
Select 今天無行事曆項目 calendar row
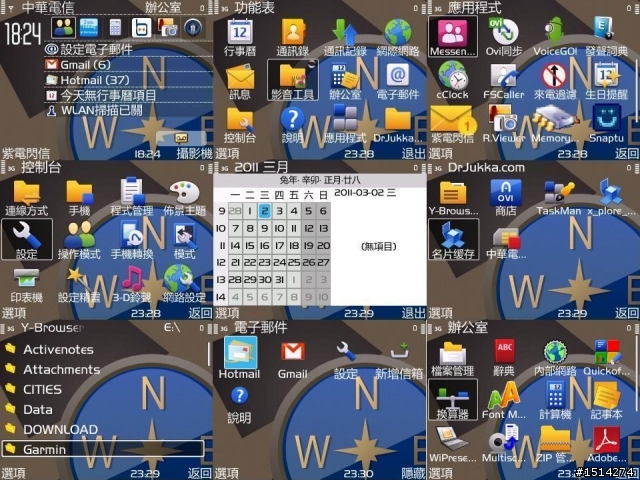[x=128, y=96]
